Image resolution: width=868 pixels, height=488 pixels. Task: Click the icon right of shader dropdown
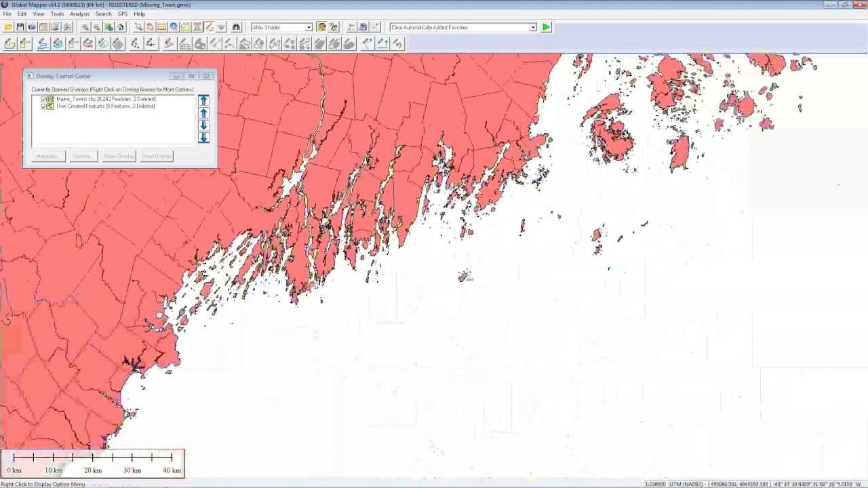(321, 27)
